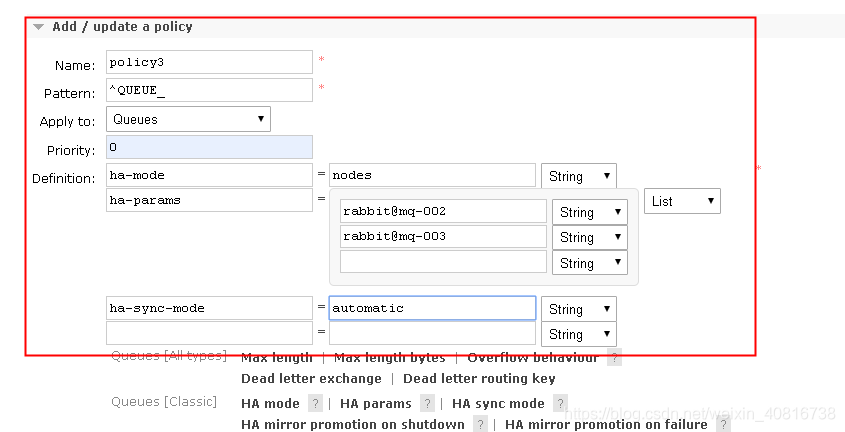Show help for HA mirror promotion on failure
845x432 pixels.
[x=723, y=424]
